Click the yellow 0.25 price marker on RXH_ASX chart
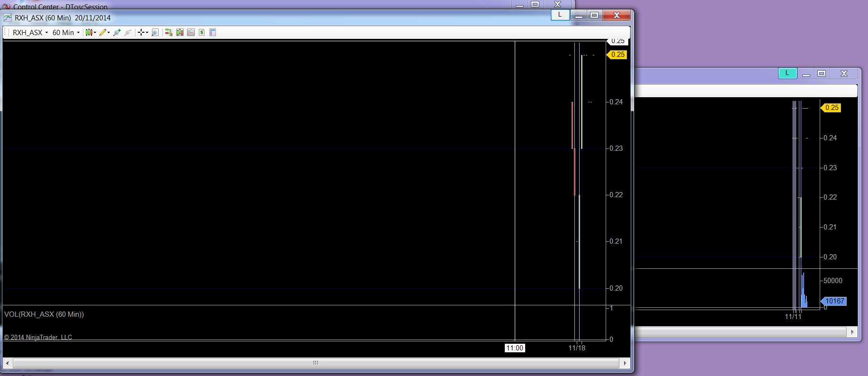The image size is (868, 376). 617,55
